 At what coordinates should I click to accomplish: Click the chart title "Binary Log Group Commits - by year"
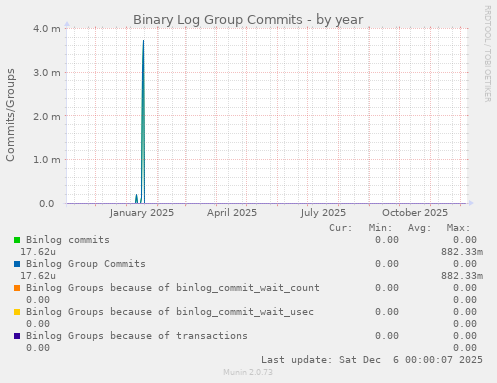248,20
